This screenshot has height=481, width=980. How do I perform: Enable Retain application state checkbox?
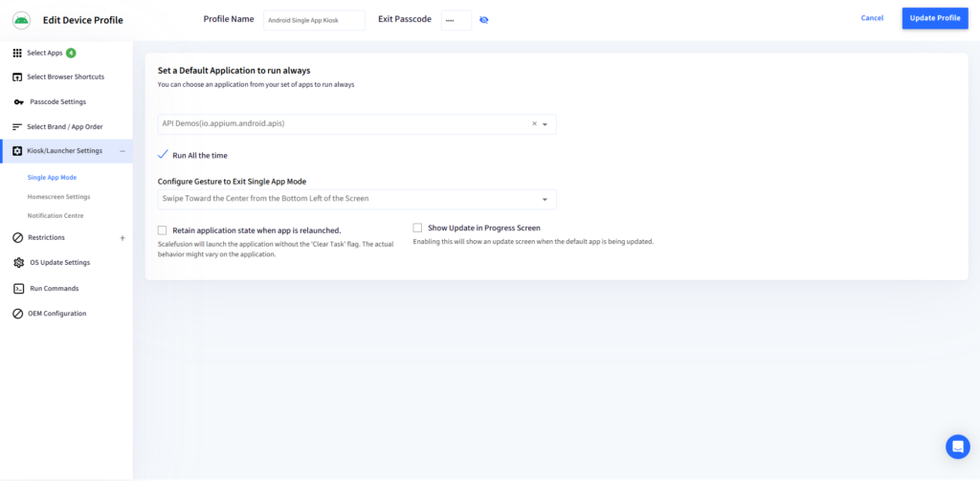[163, 230]
